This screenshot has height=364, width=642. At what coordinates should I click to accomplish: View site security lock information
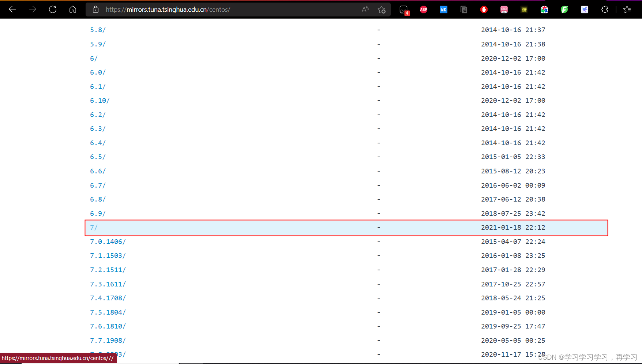(95, 10)
